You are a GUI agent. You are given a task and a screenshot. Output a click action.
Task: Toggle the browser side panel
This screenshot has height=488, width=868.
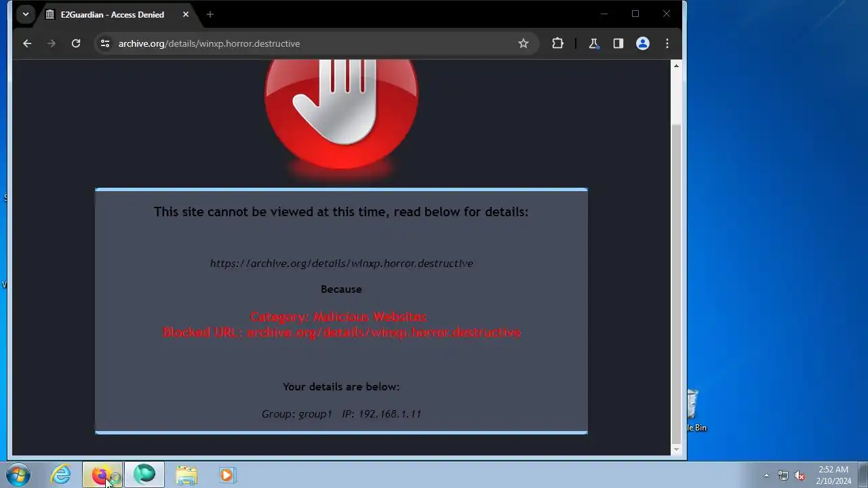(x=618, y=43)
